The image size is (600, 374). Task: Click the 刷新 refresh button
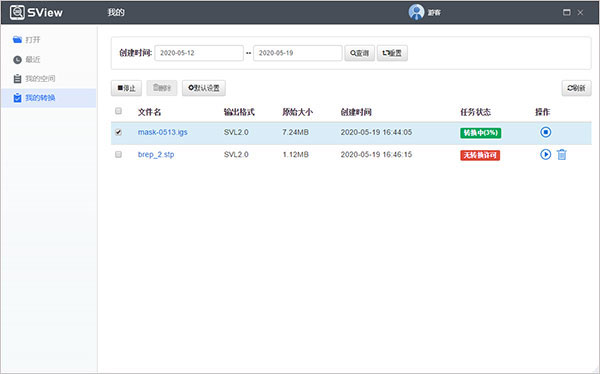(x=576, y=88)
